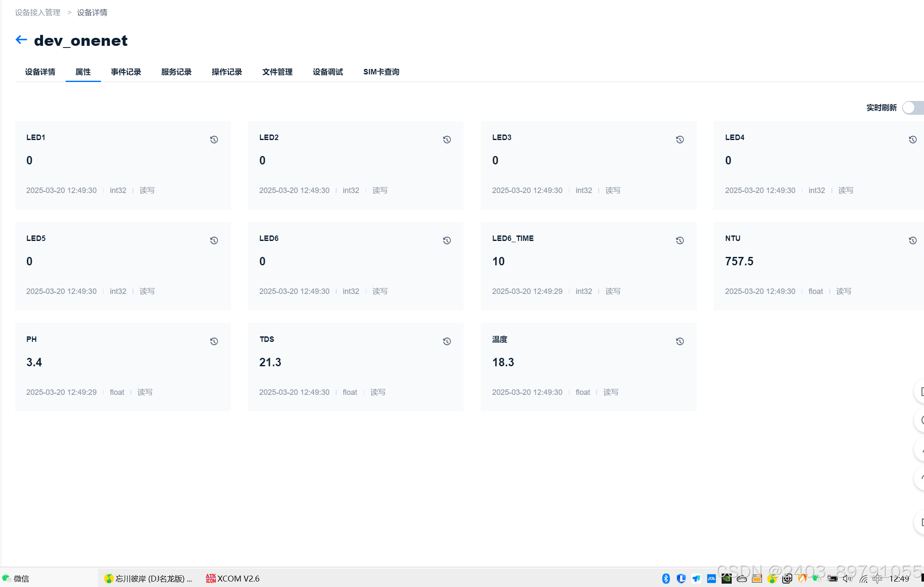Show NTU property history
924x587 pixels.
coord(912,241)
